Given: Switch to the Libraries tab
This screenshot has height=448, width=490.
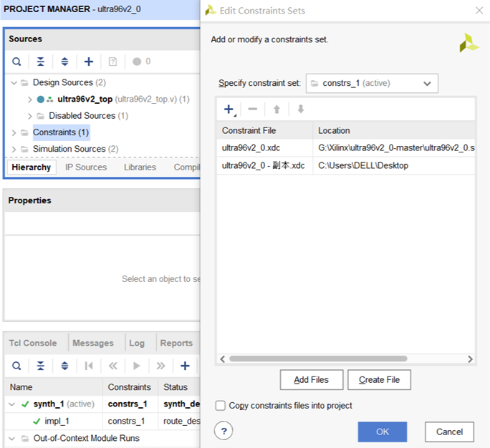Looking at the screenshot, I should 140,167.
